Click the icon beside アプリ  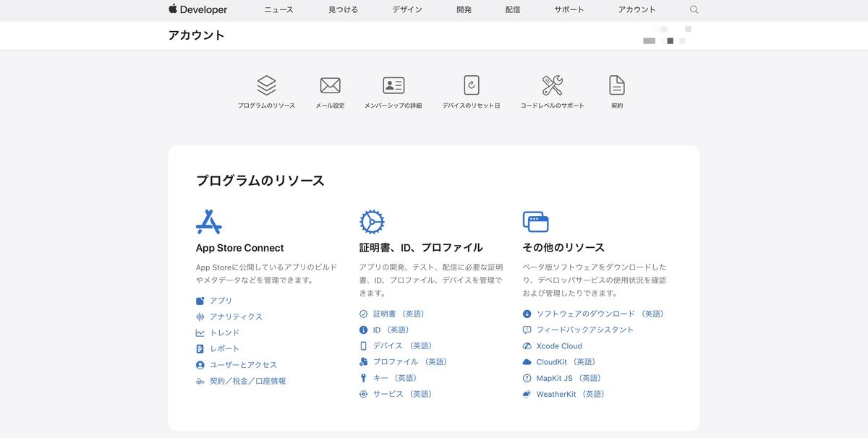pos(200,301)
